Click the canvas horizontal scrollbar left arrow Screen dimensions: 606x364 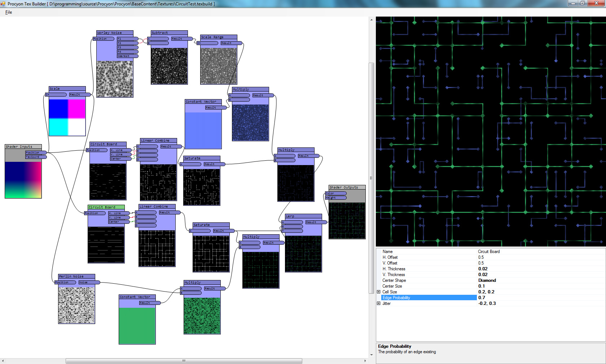[3, 361]
